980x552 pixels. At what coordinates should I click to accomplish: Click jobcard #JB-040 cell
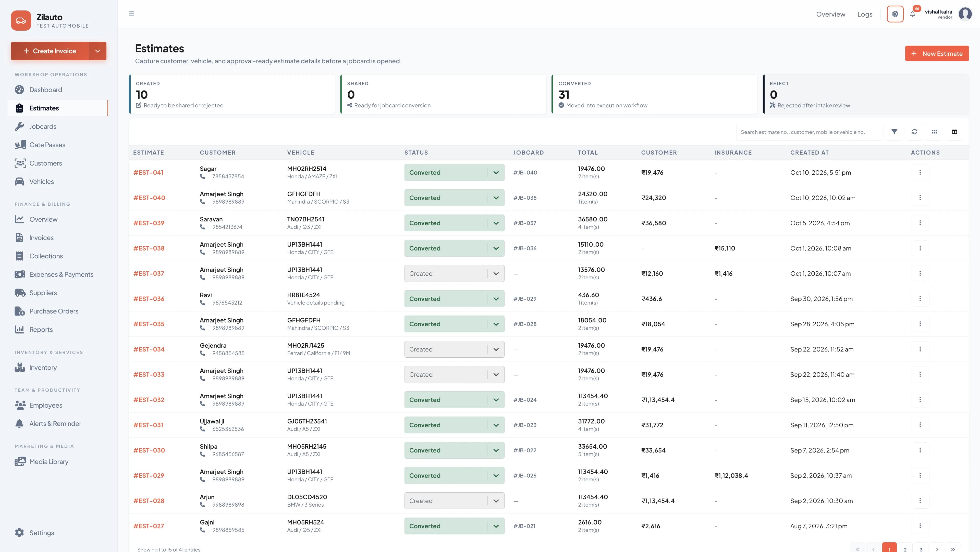tap(525, 173)
